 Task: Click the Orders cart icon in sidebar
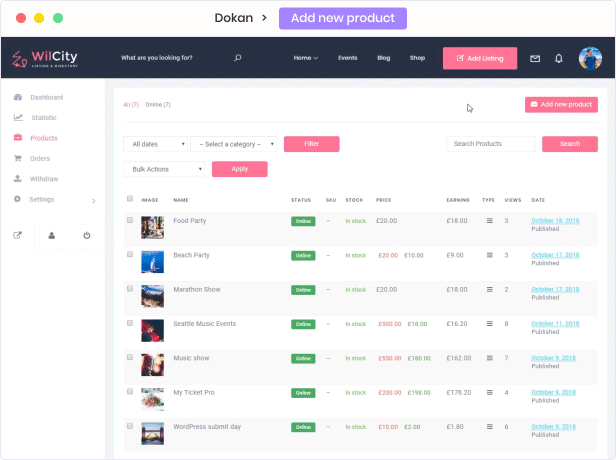tap(18, 158)
